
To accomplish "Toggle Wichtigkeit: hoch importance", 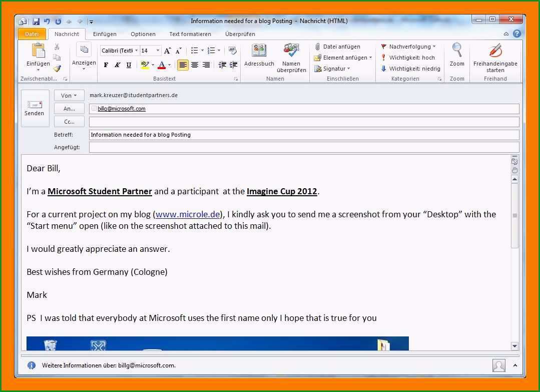I will click(x=408, y=58).
